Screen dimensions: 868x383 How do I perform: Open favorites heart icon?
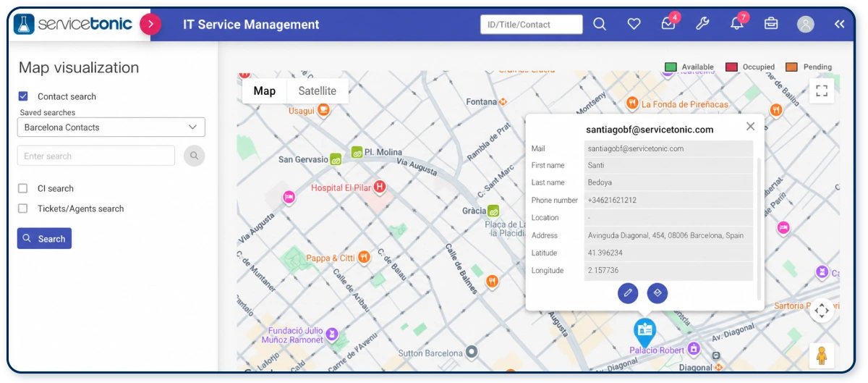click(x=634, y=24)
